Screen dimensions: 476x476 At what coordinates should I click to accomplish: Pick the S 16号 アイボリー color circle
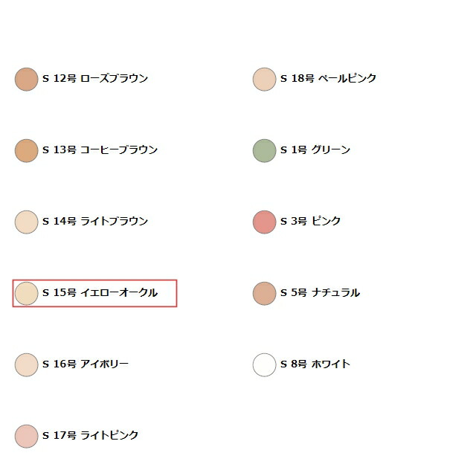click(x=26, y=364)
